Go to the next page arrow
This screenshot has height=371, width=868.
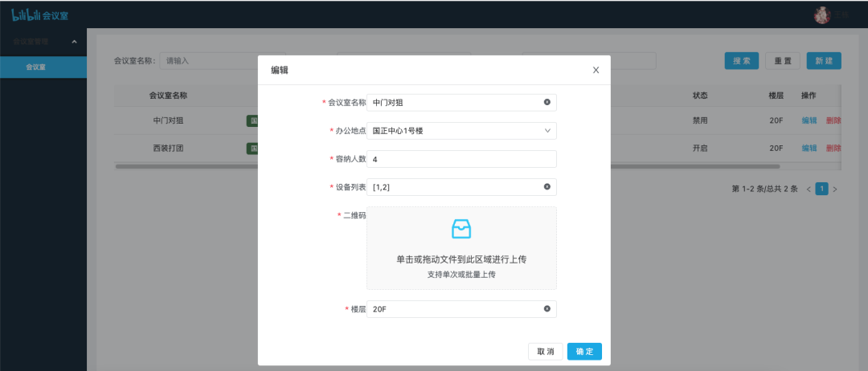coord(835,190)
